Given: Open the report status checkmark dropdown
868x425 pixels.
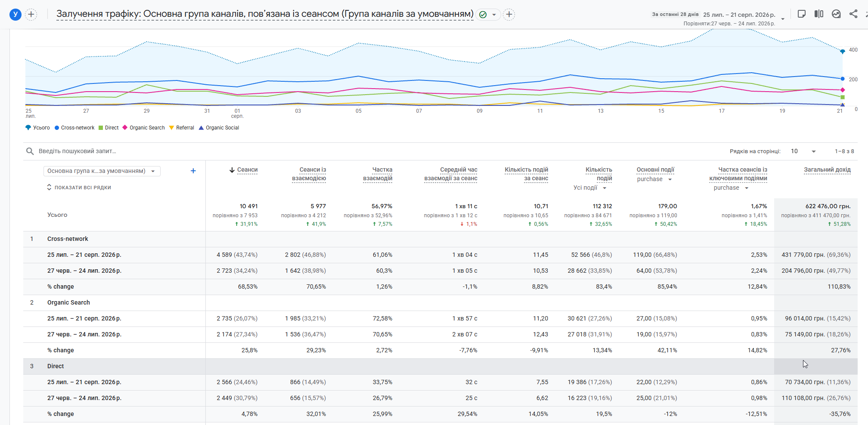Looking at the screenshot, I should pyautogui.click(x=488, y=15).
